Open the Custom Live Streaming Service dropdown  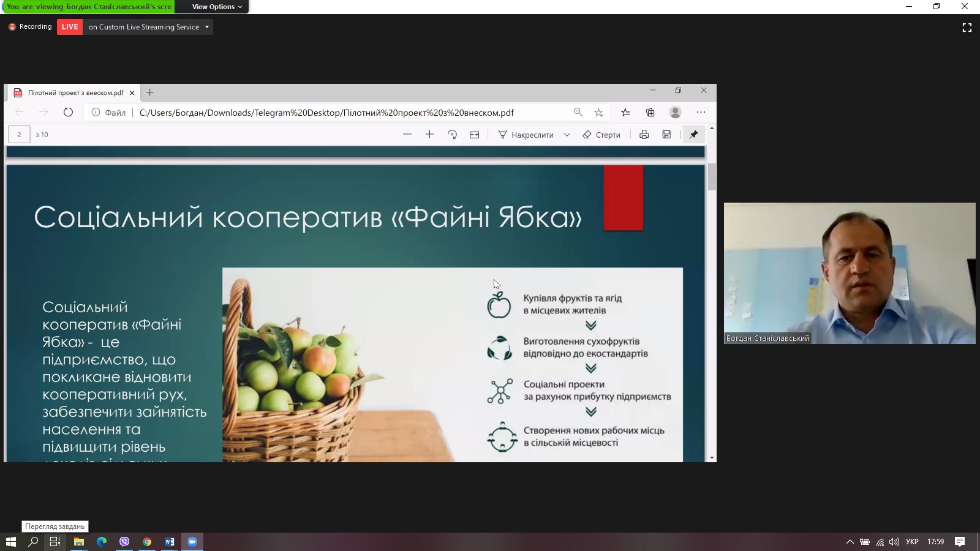pos(148,27)
